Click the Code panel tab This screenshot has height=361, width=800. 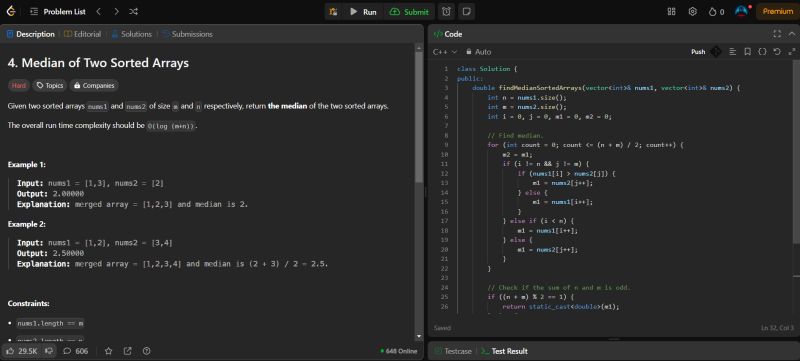pyautogui.click(x=448, y=34)
